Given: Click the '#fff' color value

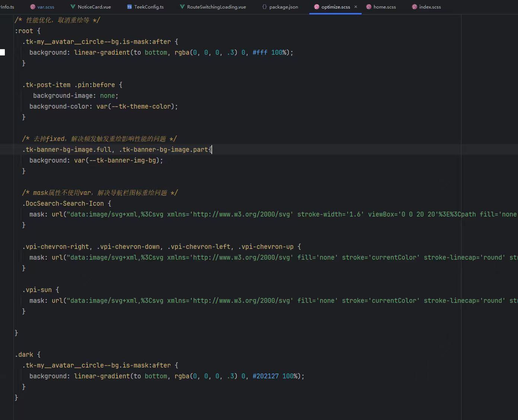Looking at the screenshot, I should (x=260, y=52).
